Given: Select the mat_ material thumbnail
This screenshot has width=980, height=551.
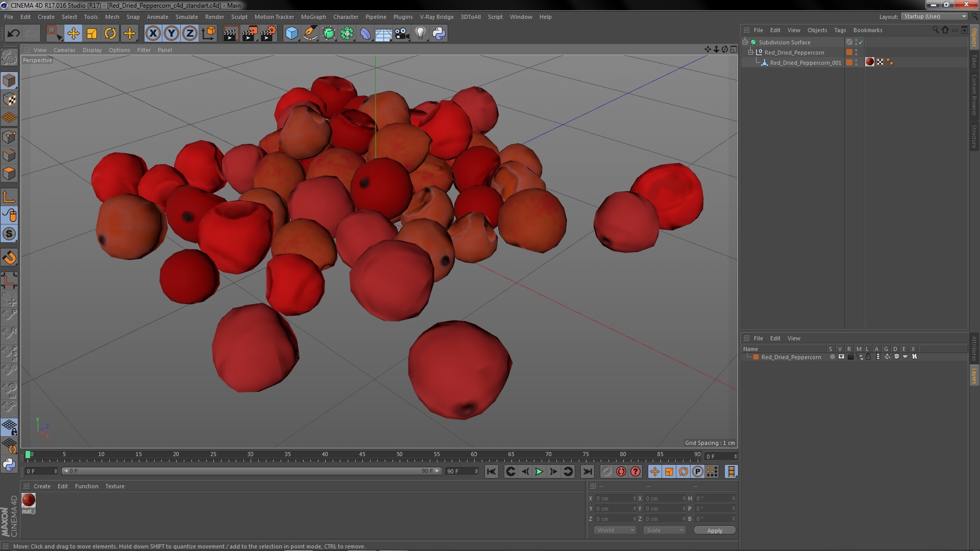Looking at the screenshot, I should click(x=29, y=500).
